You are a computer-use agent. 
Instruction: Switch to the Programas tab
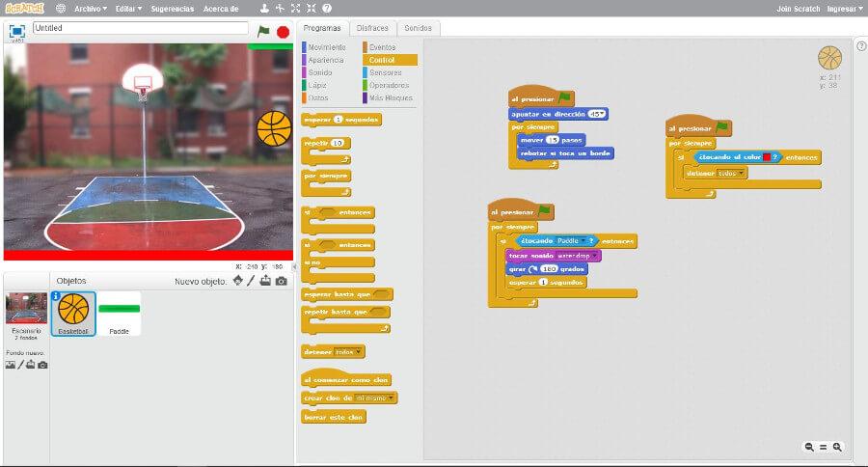coord(322,28)
